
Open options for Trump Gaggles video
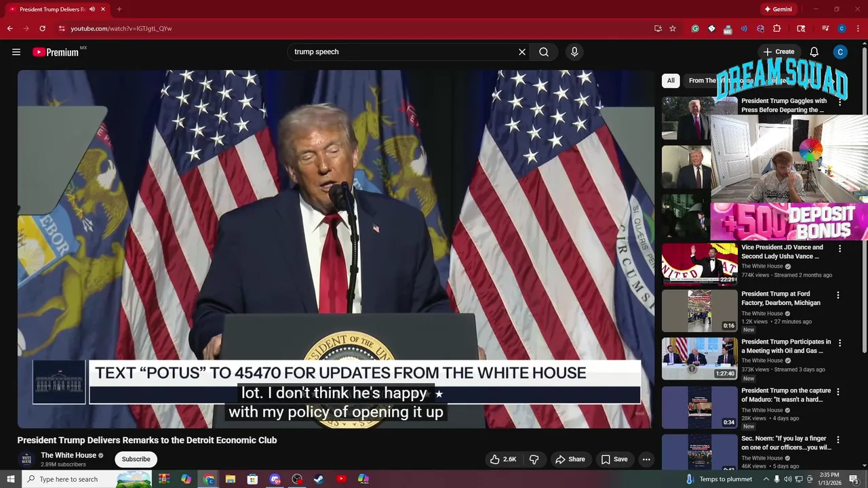pyautogui.click(x=840, y=103)
